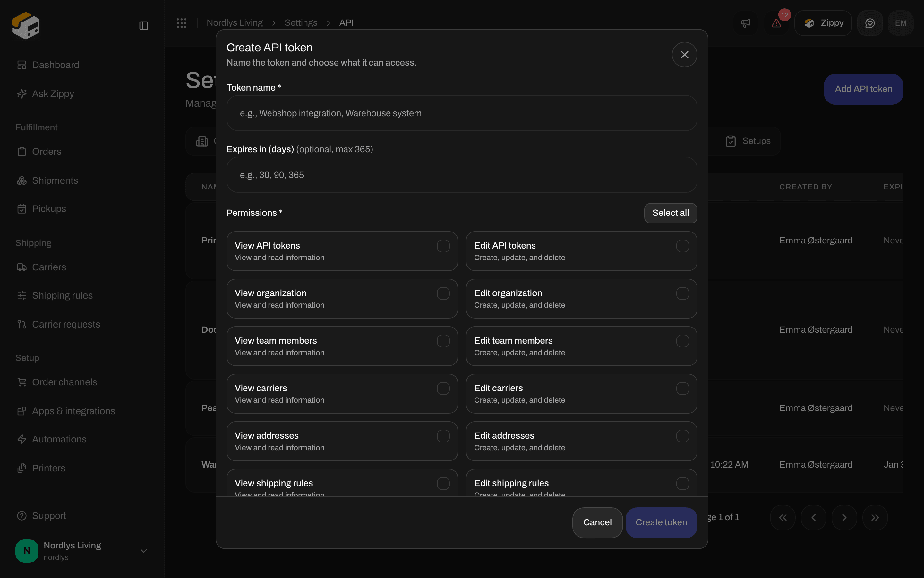
Task: Click the Select all permissions button
Action: (x=671, y=213)
